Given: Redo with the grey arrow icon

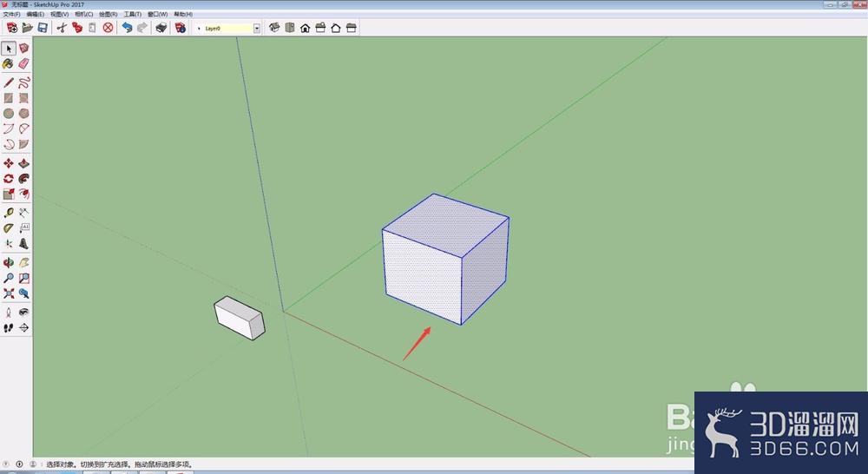Looking at the screenshot, I should click(142, 28).
